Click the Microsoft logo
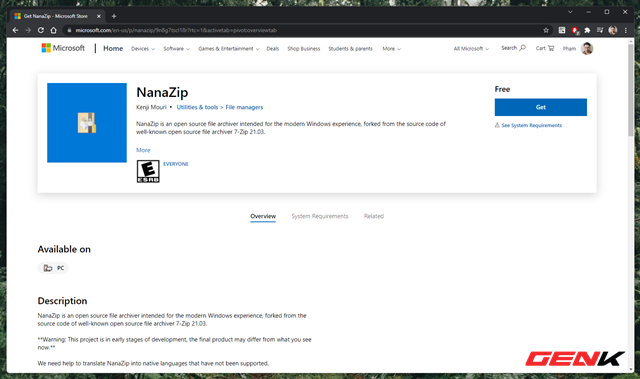The height and width of the screenshot is (379, 640). (x=63, y=48)
